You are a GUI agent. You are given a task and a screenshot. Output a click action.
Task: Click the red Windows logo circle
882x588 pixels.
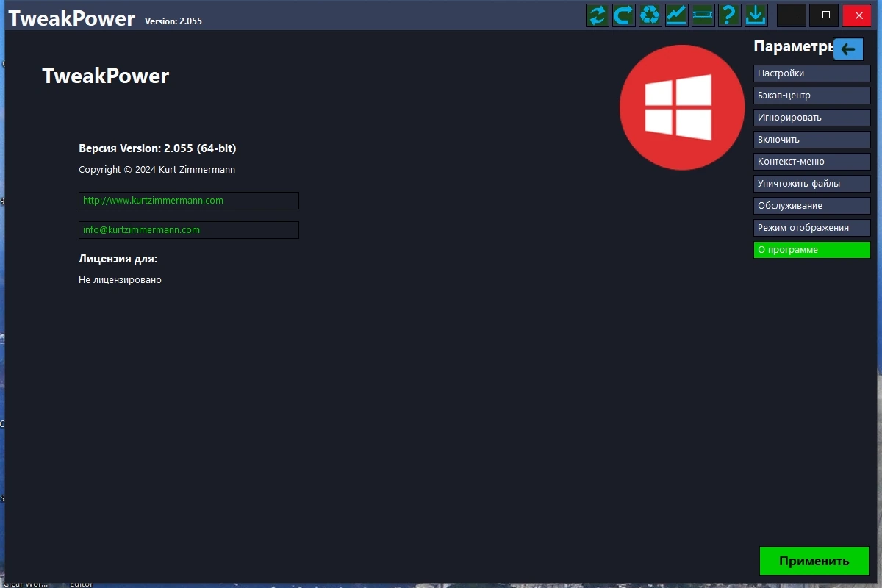point(682,107)
